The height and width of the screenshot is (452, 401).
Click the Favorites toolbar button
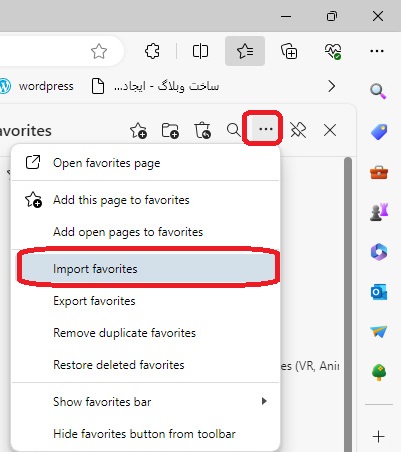pos(245,51)
